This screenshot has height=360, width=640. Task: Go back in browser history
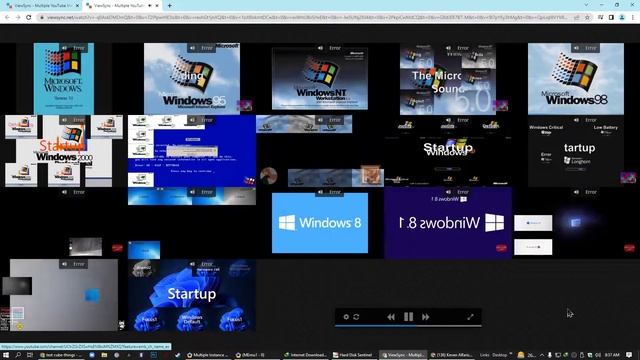point(7,18)
